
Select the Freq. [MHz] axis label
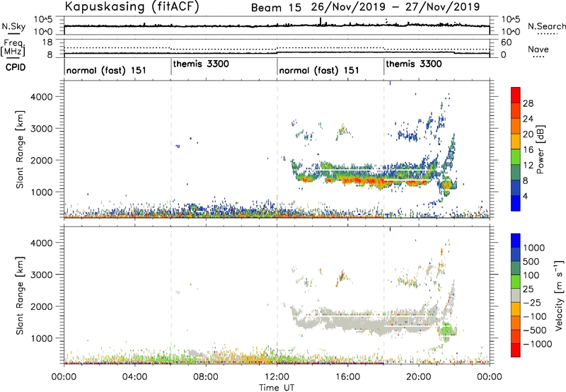13,47
